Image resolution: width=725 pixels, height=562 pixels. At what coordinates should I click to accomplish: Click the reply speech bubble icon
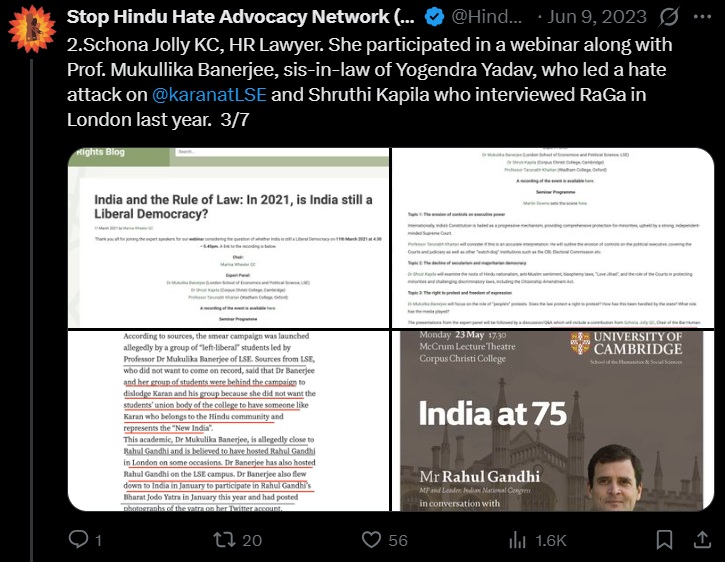pyautogui.click(x=78, y=539)
